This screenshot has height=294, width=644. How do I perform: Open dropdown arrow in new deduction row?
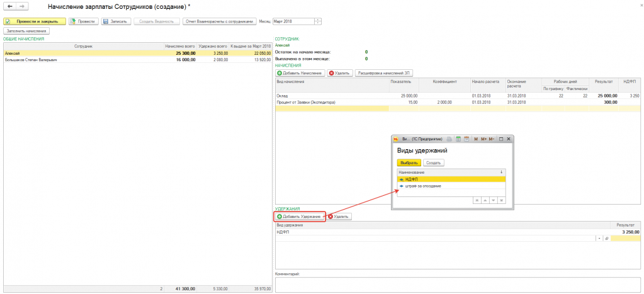click(599, 238)
